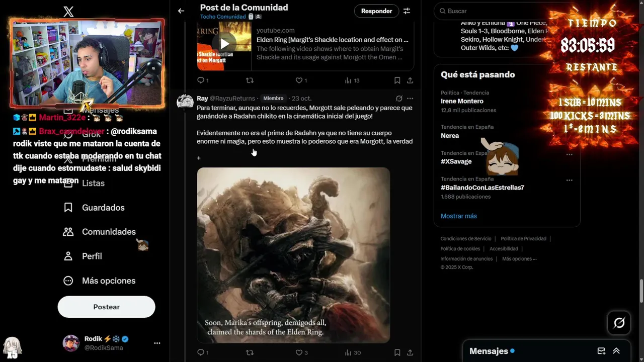Open Comunidades in sidebar
Viewport: 644px width, 362px height.
coord(99,232)
